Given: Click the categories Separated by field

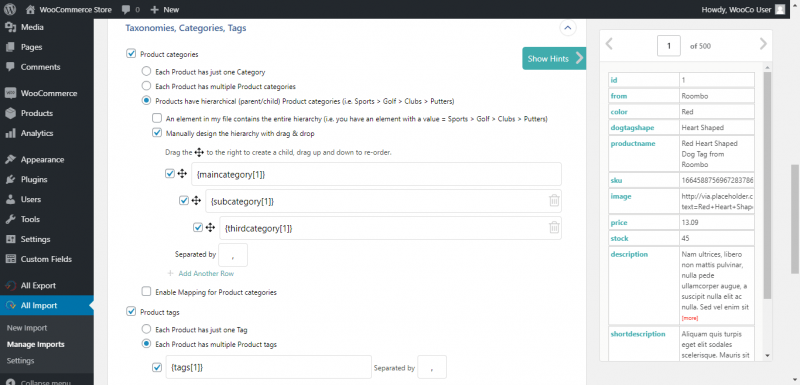Looking at the screenshot, I should [233, 255].
